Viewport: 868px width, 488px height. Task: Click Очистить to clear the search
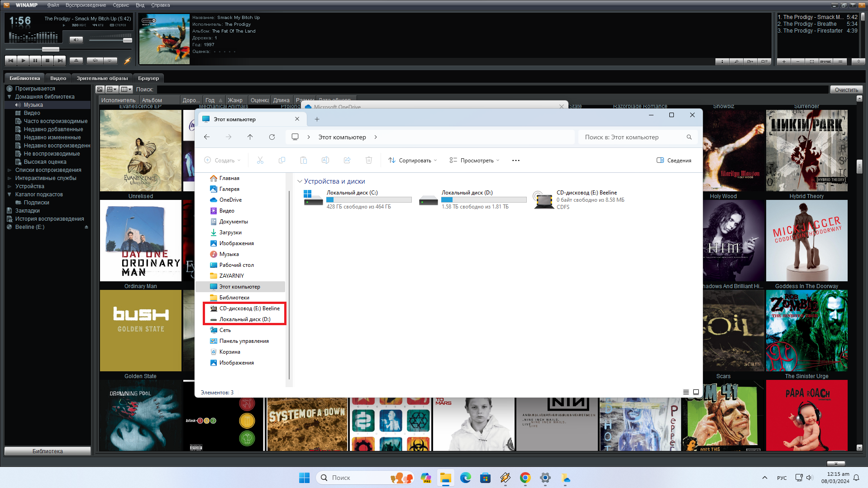[x=846, y=90]
